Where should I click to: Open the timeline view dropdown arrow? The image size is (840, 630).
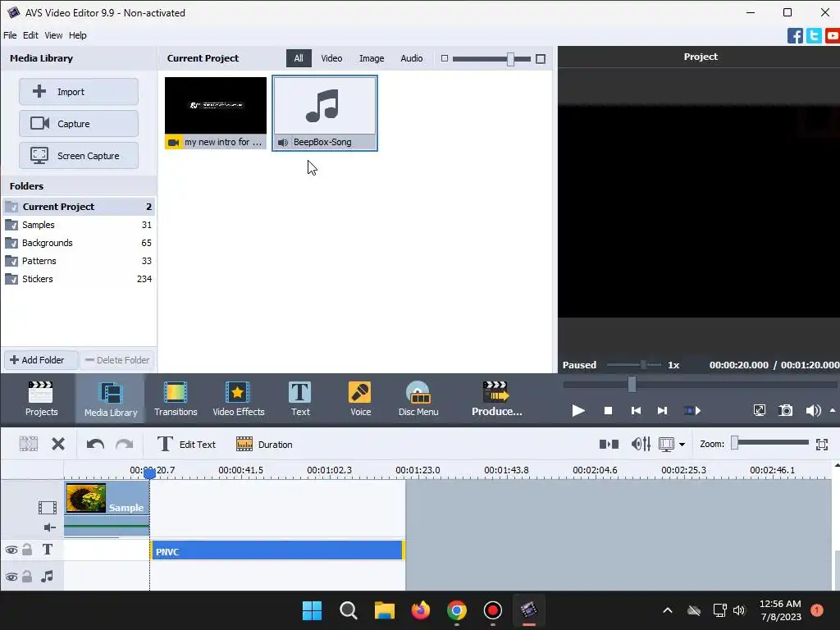click(x=682, y=444)
